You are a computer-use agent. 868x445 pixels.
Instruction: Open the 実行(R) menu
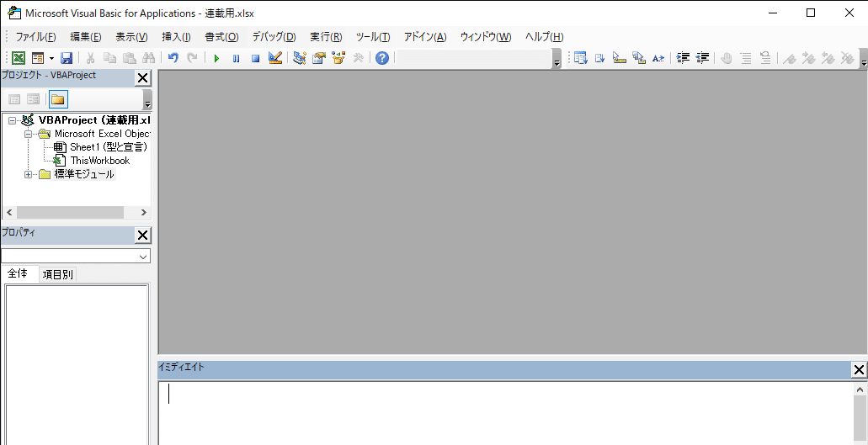[x=326, y=37]
